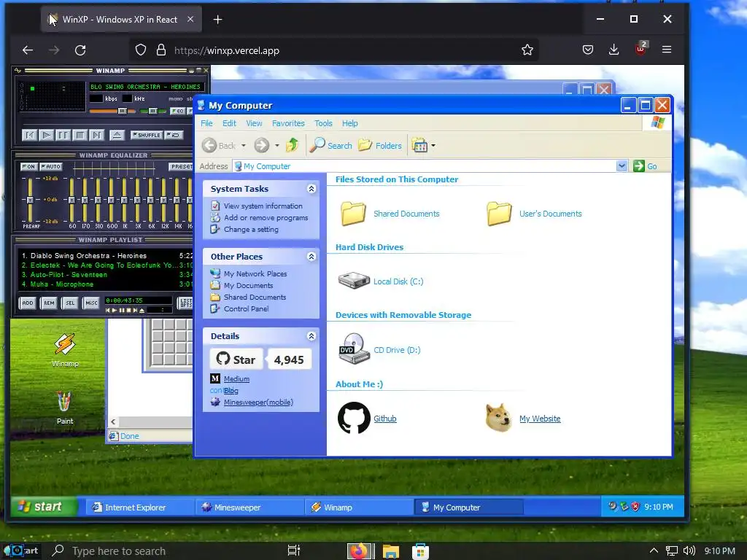Open the Help menu in My Computer

[349, 123]
